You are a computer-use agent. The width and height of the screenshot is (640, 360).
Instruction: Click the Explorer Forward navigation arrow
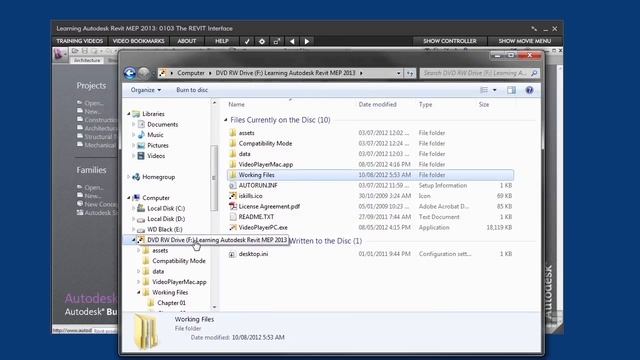pyautogui.click(x=143, y=73)
